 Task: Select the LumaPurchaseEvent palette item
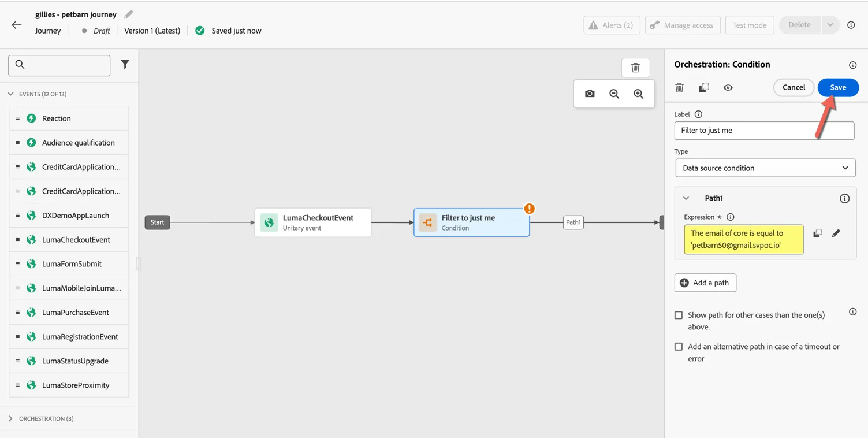(x=69, y=313)
